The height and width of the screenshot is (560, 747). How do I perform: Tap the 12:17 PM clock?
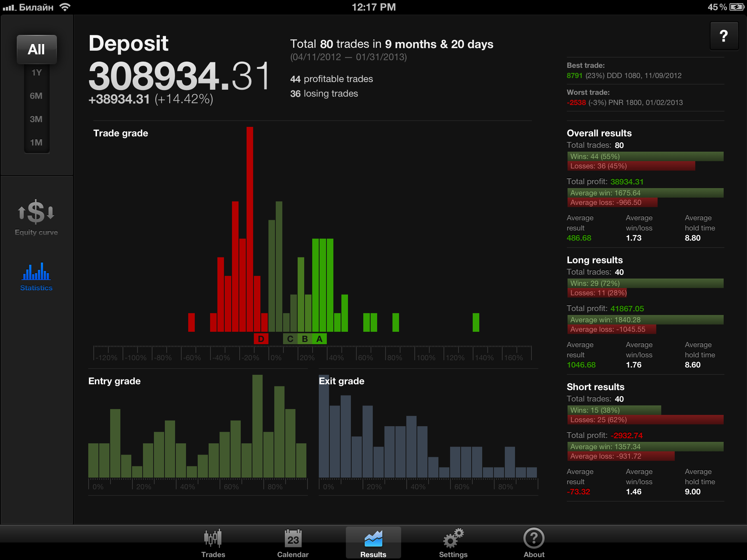point(373,7)
